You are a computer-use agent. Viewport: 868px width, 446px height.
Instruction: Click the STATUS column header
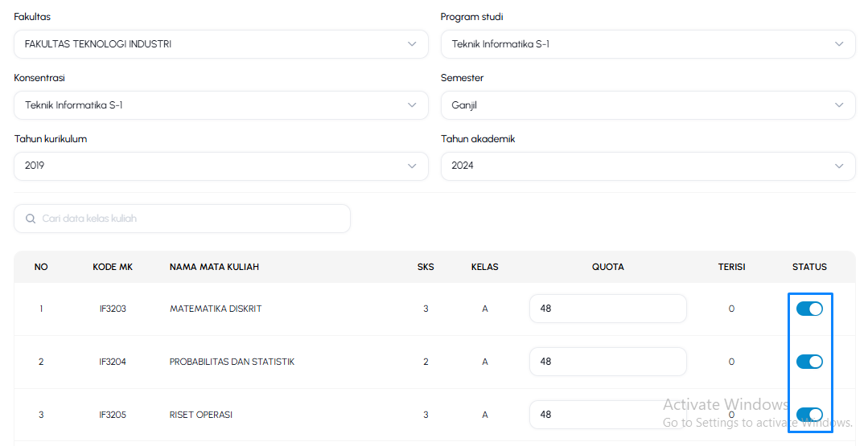pyautogui.click(x=809, y=267)
